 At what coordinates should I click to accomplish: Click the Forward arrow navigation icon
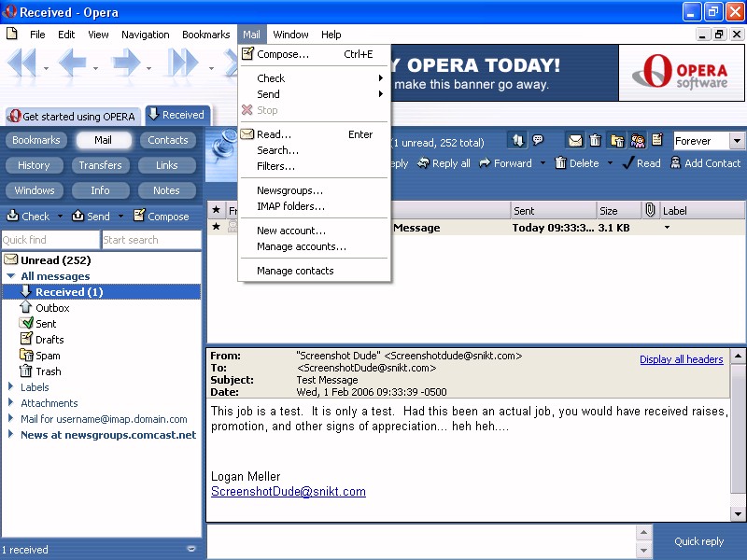coord(126,63)
